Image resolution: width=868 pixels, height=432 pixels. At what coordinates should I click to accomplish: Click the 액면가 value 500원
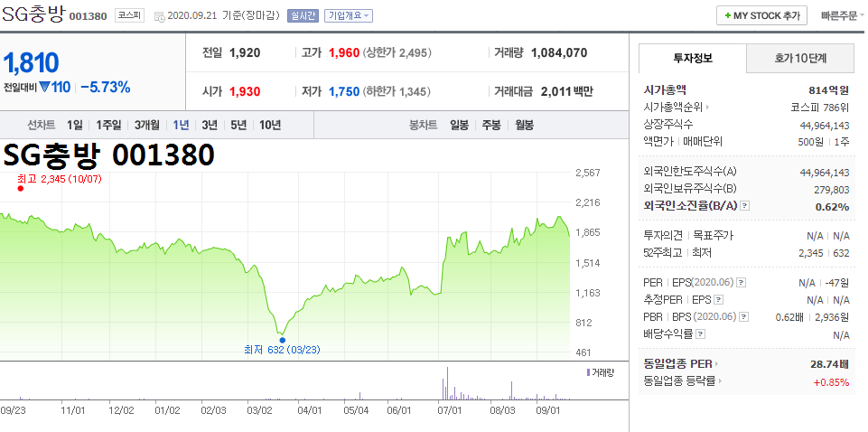click(x=810, y=142)
